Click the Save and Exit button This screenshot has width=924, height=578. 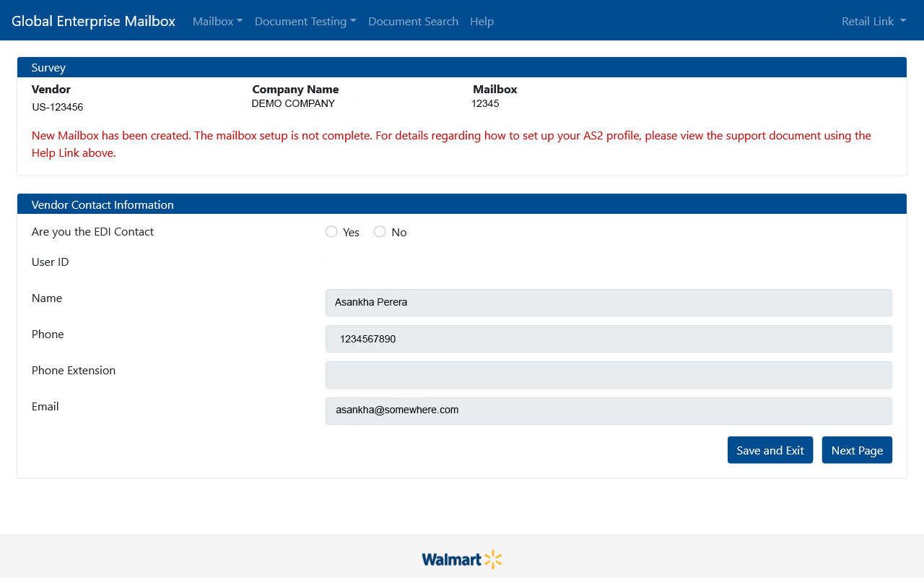[770, 450]
